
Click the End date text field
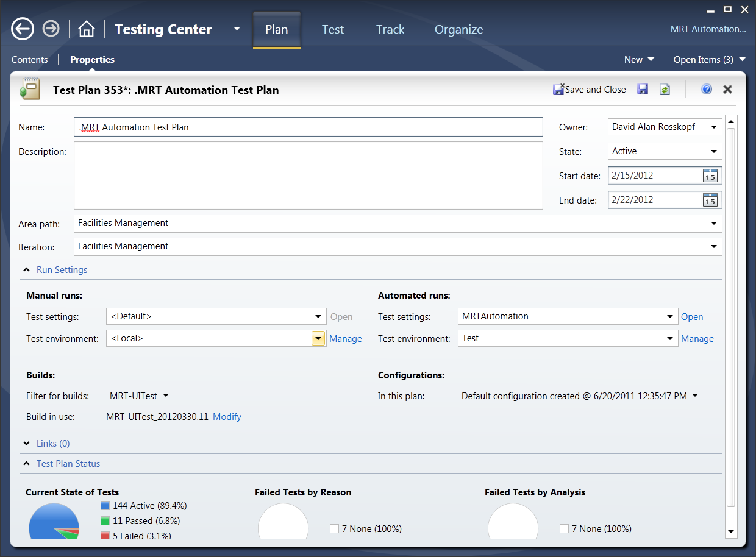[655, 200]
